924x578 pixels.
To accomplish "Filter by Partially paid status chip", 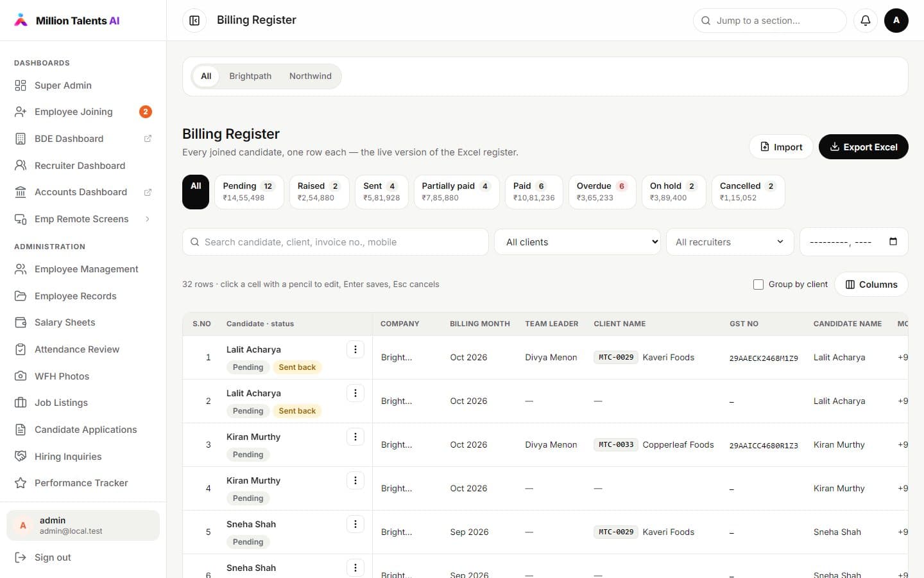I will (456, 192).
